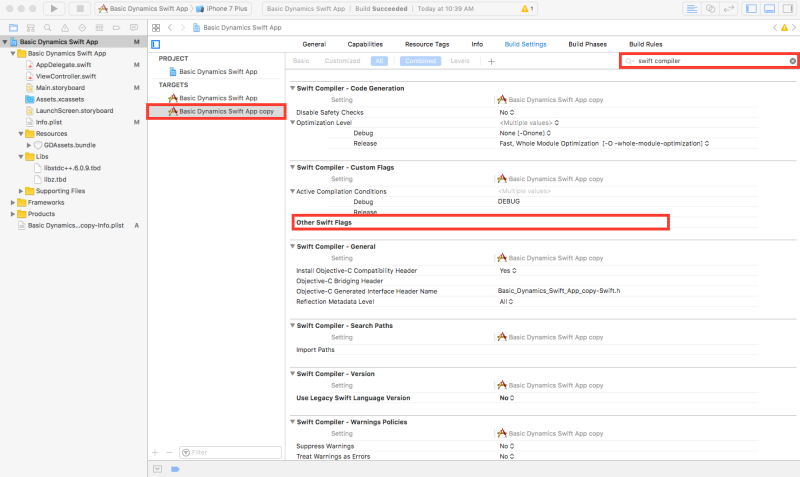Collapse Swift Compiler - Custom Flags section
The image size is (800, 477).
292,167
